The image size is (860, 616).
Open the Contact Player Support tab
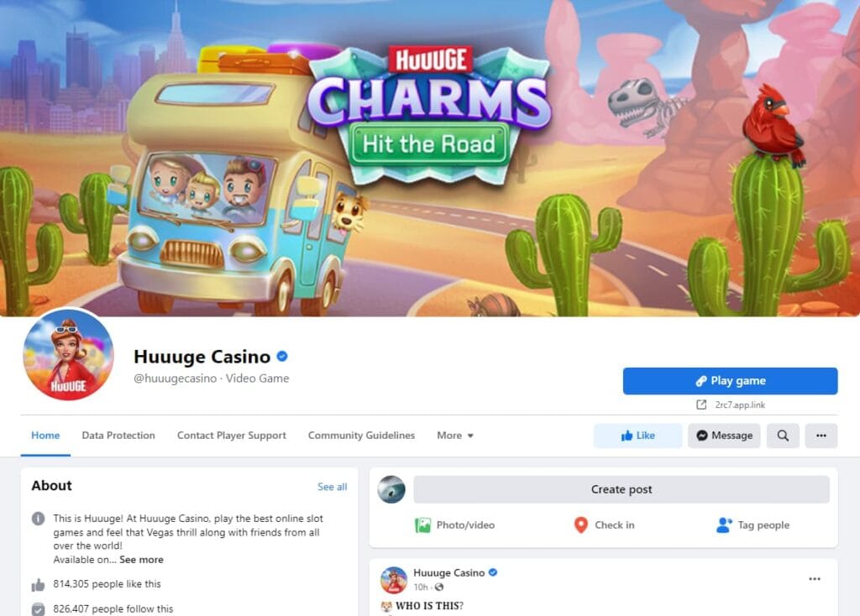click(232, 436)
